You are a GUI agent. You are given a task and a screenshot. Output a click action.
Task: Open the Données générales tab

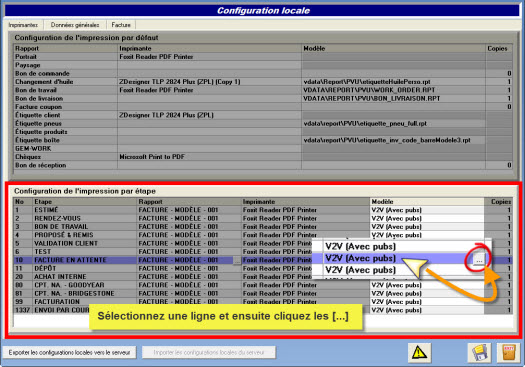(75, 25)
